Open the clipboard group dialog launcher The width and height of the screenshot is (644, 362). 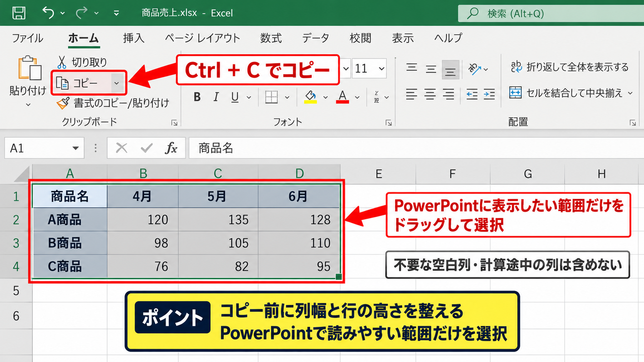coord(174,123)
